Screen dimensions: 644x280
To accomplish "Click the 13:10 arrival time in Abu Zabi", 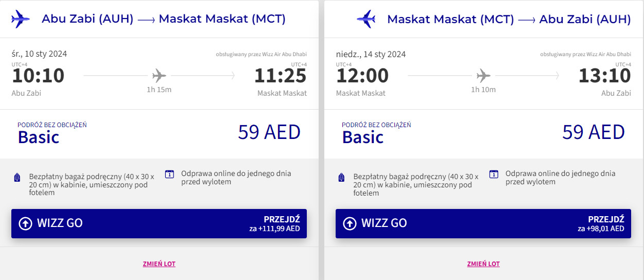I will pos(604,76).
